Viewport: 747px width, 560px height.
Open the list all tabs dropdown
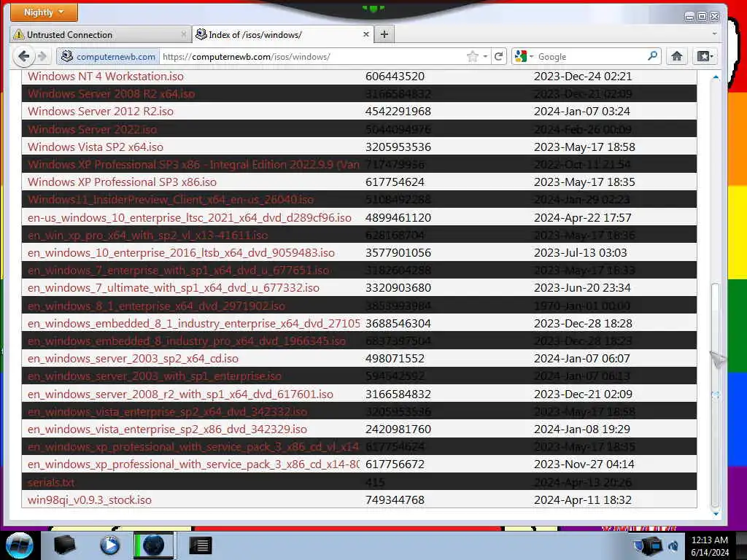coord(714,34)
